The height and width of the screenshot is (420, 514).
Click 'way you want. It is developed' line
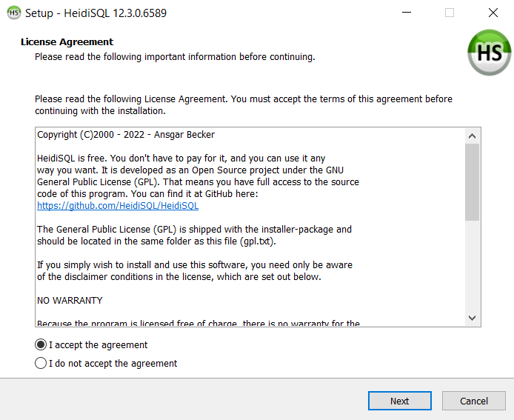tap(190, 170)
